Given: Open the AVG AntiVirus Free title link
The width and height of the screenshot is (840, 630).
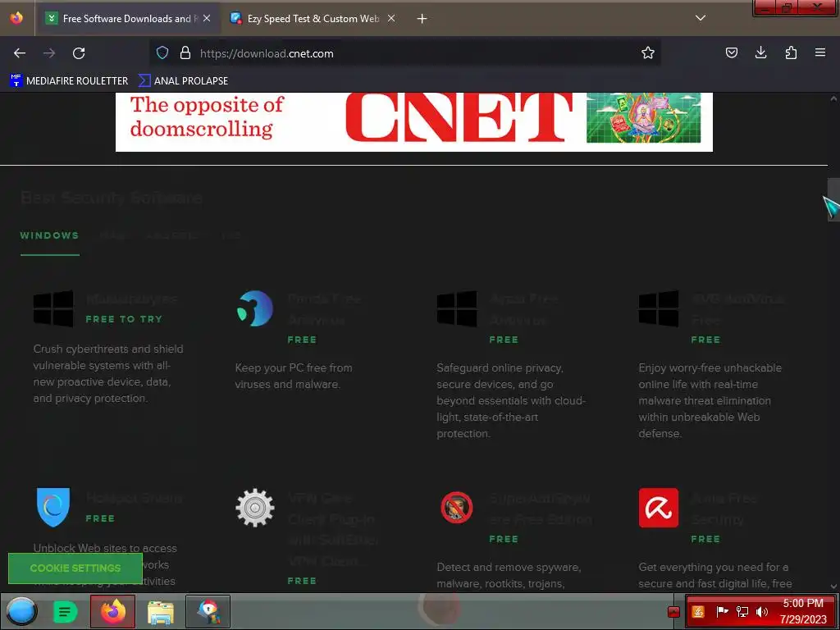Looking at the screenshot, I should coord(737,309).
